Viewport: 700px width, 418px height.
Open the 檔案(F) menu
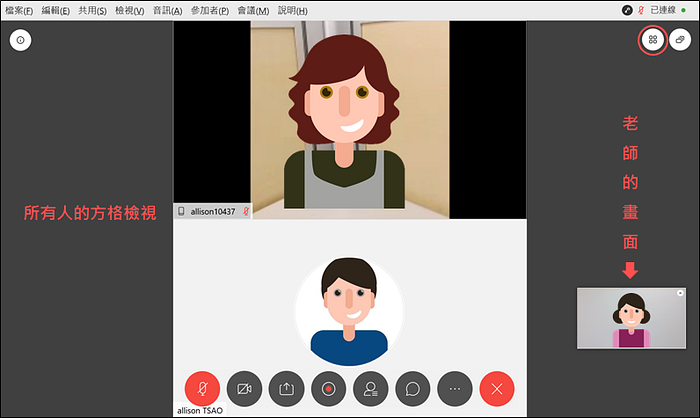(19, 11)
